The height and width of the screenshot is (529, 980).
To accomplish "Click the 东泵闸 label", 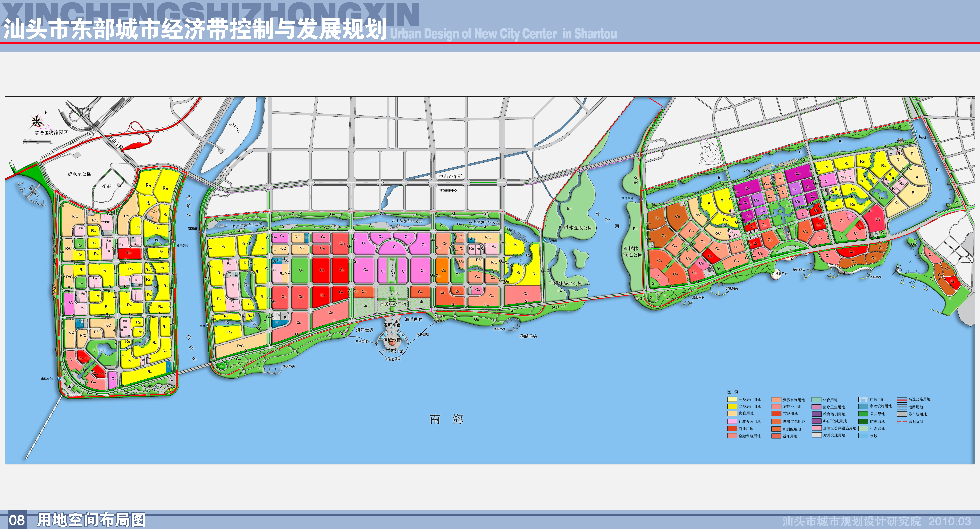I will pos(553,241).
